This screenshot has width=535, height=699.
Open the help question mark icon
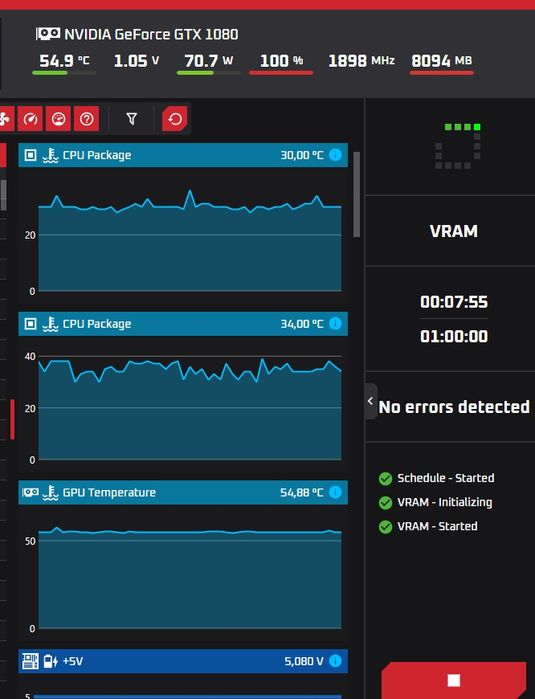(x=86, y=119)
